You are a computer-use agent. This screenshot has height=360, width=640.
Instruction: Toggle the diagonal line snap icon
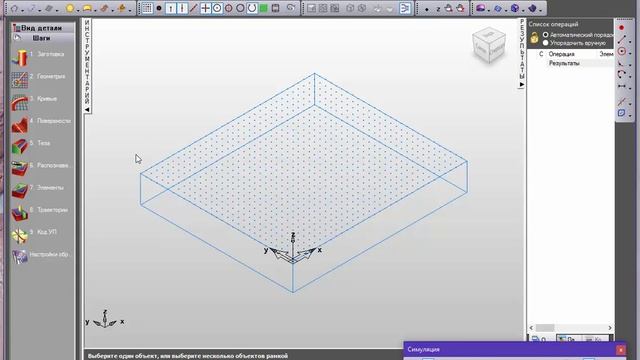[193, 8]
